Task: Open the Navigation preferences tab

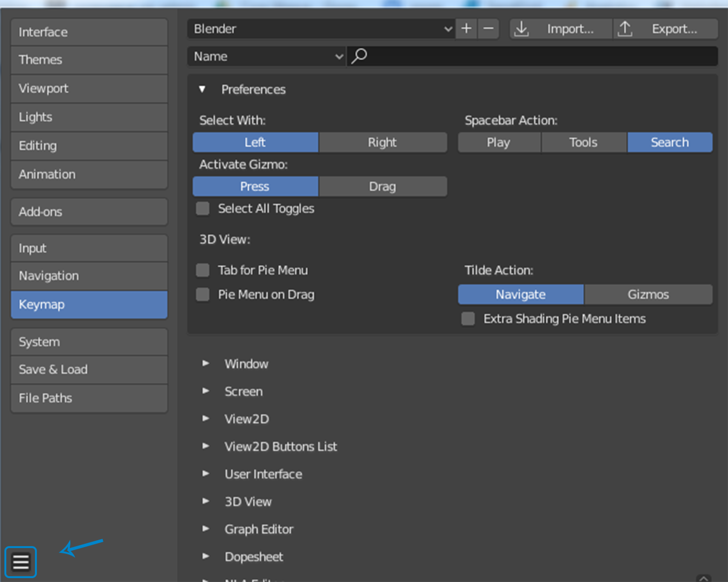Action: click(89, 276)
